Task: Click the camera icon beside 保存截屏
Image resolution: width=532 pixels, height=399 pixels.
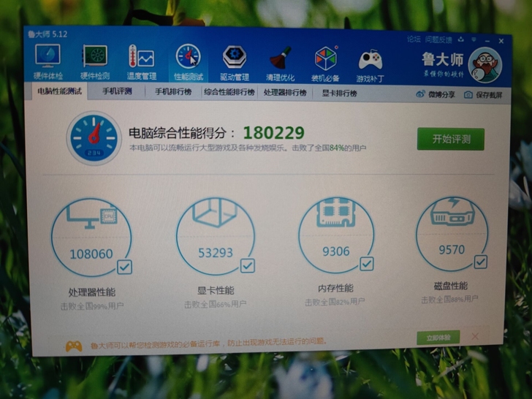Action: pos(468,95)
